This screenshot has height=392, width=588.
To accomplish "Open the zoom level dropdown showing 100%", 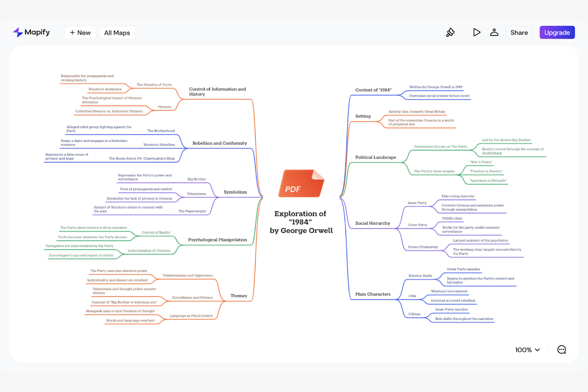I will pos(527,350).
